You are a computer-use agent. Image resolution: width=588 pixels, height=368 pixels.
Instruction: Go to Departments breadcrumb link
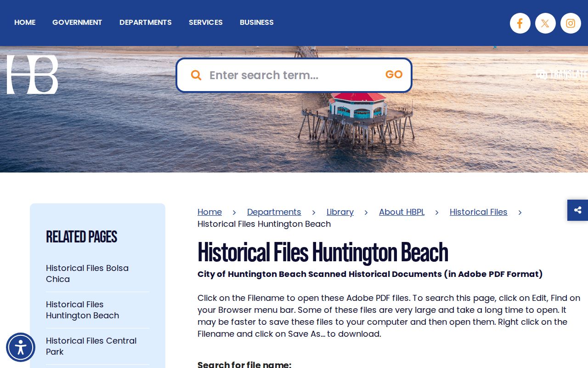(274, 212)
